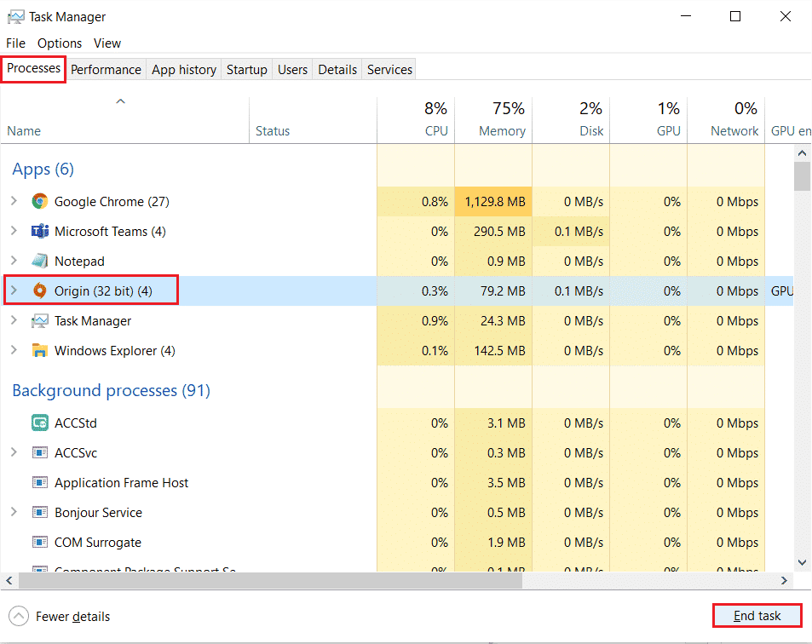Click the vertical scrollbar thumb
812x644 pixels.
point(802,176)
